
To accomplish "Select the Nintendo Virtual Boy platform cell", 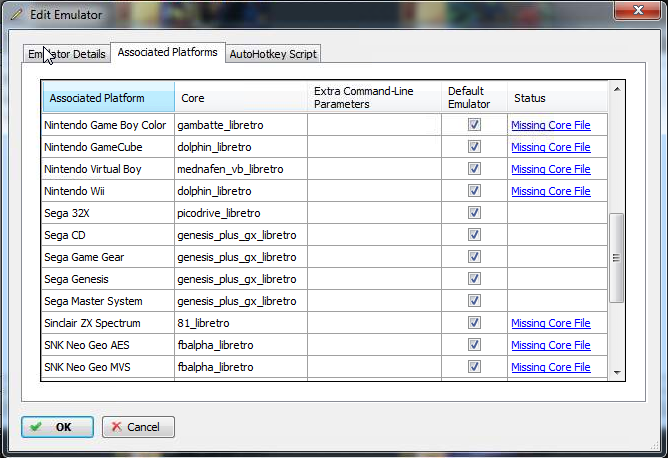I will click(x=108, y=169).
